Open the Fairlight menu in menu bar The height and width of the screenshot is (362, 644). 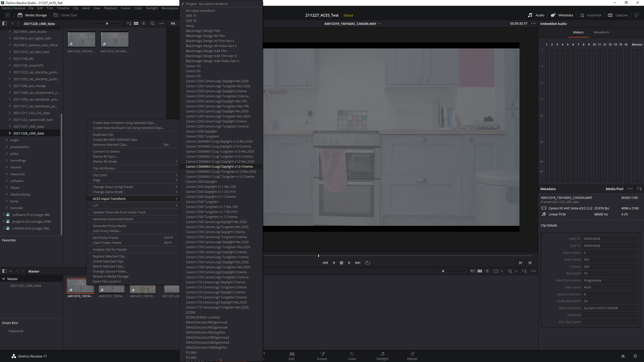click(x=152, y=8)
